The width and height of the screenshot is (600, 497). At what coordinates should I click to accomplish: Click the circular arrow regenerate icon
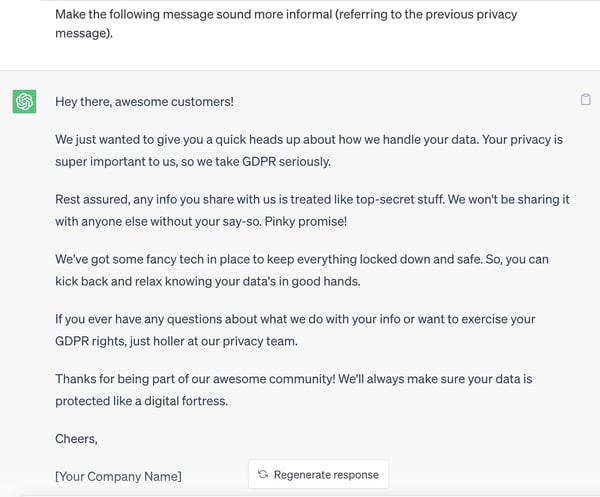coord(263,474)
